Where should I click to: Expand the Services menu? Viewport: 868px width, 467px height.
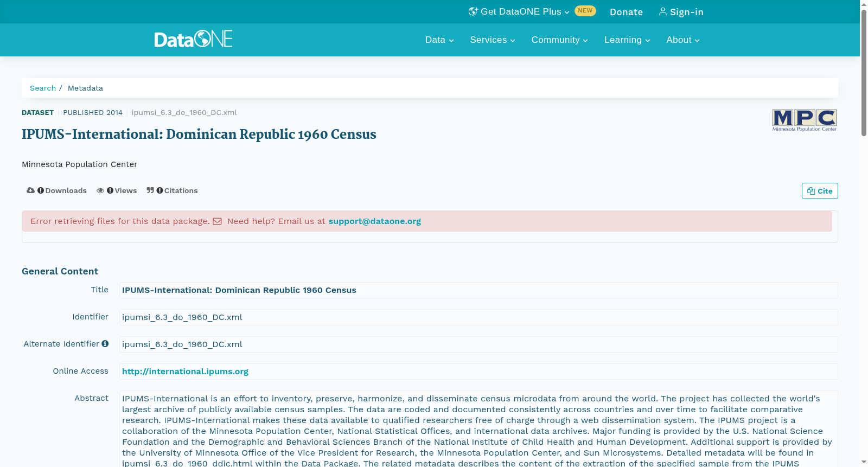click(493, 40)
